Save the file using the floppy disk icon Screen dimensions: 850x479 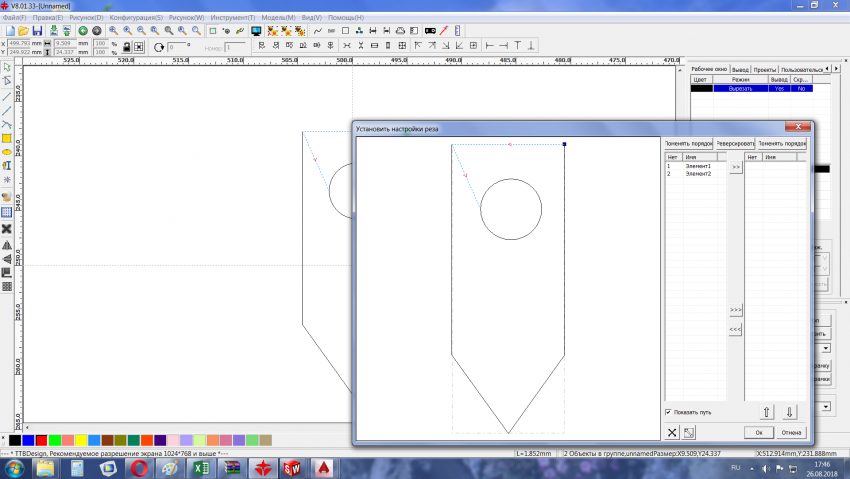tap(36, 31)
